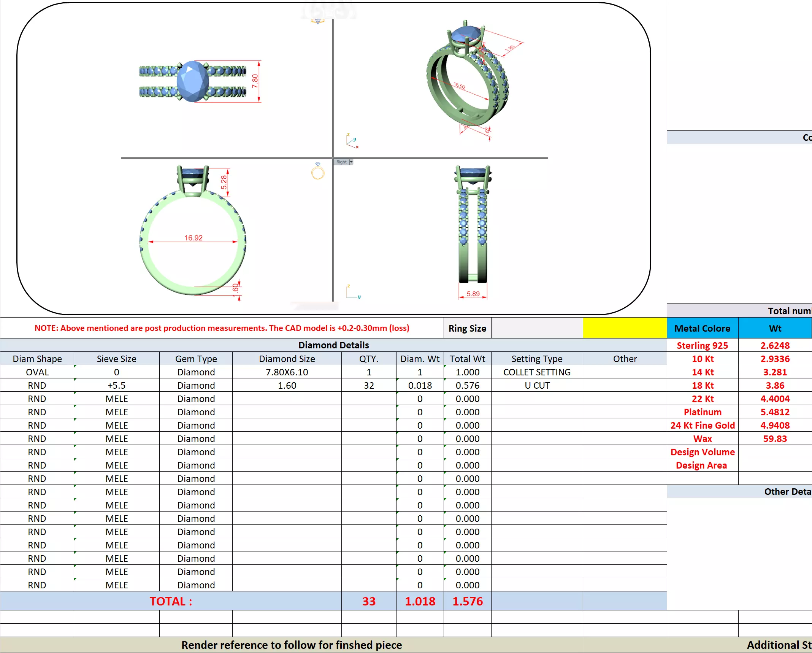Click the COLLET SETTING cell
Viewport: 812px width, 653px height.
pos(537,372)
